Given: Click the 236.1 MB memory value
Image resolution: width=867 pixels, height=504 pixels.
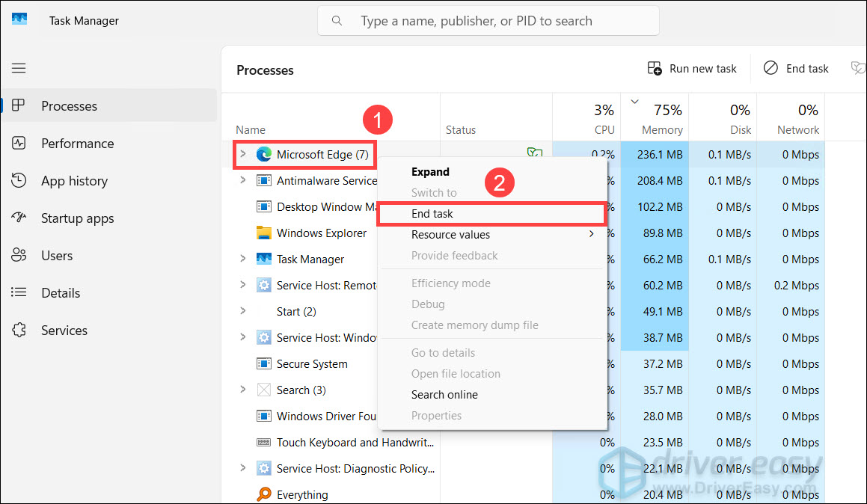Looking at the screenshot, I should click(660, 155).
